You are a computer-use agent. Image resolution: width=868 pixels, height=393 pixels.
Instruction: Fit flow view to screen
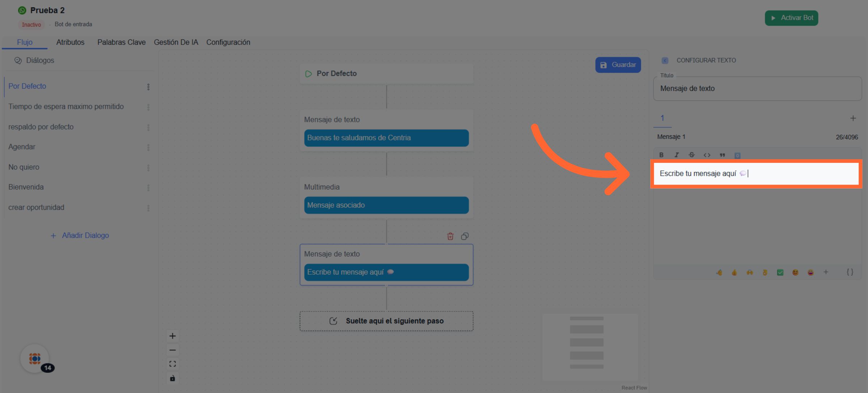tap(173, 364)
